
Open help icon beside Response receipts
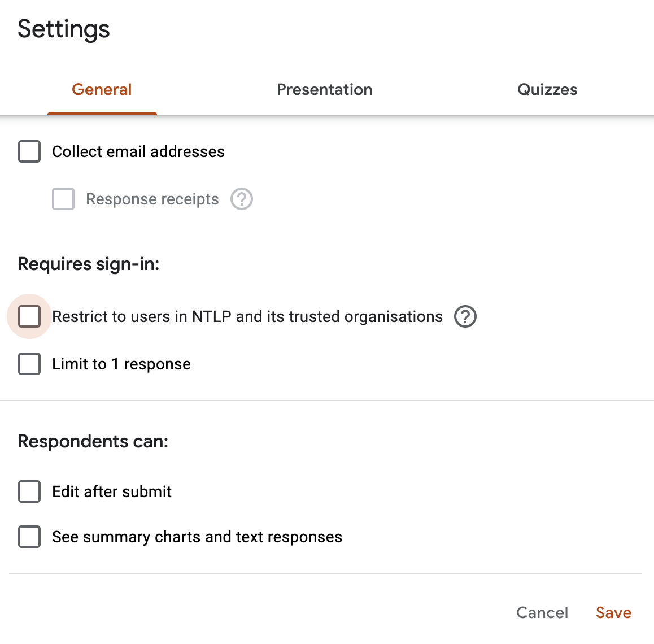tap(242, 199)
